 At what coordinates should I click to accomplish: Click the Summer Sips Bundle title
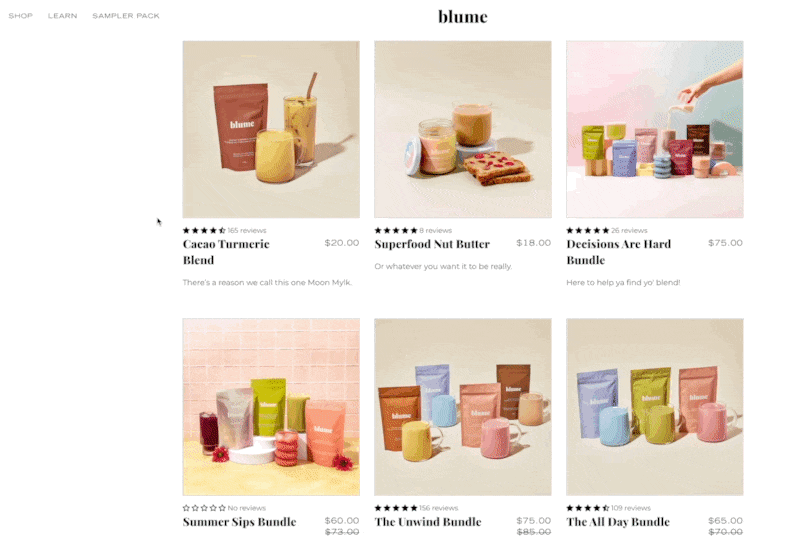(239, 522)
